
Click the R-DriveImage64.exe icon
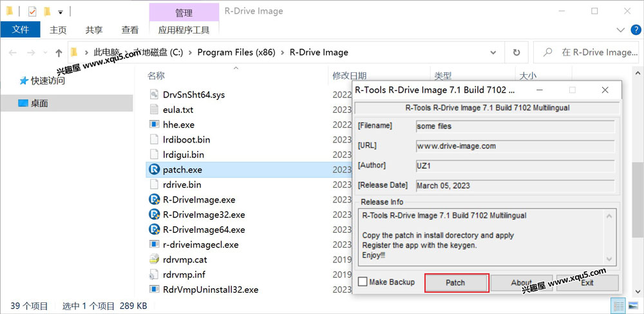pyautogui.click(x=154, y=230)
